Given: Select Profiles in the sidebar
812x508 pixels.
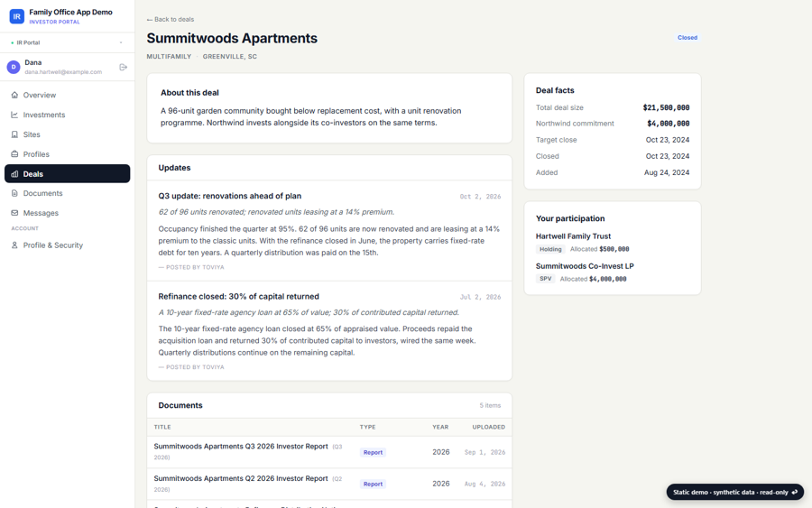Looking at the screenshot, I should pyautogui.click(x=68, y=153).
